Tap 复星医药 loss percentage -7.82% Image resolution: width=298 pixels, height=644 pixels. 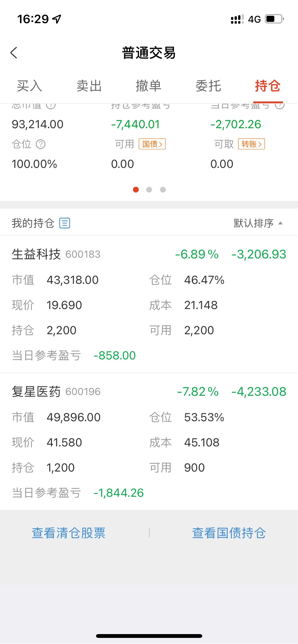[198, 392]
